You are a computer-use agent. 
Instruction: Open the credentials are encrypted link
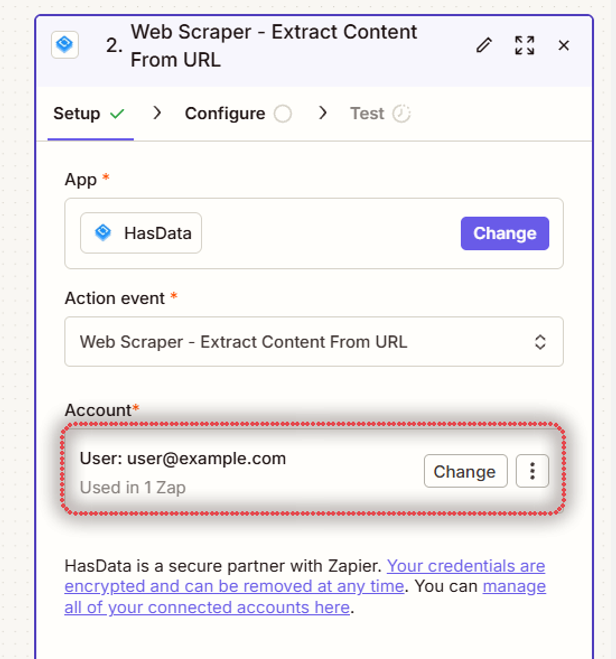coord(305,576)
